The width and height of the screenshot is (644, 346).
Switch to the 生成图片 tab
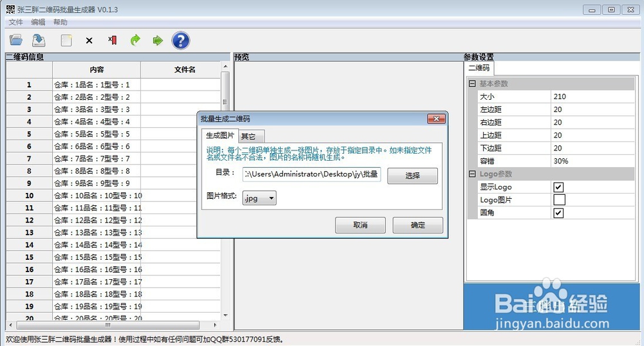tap(220, 135)
